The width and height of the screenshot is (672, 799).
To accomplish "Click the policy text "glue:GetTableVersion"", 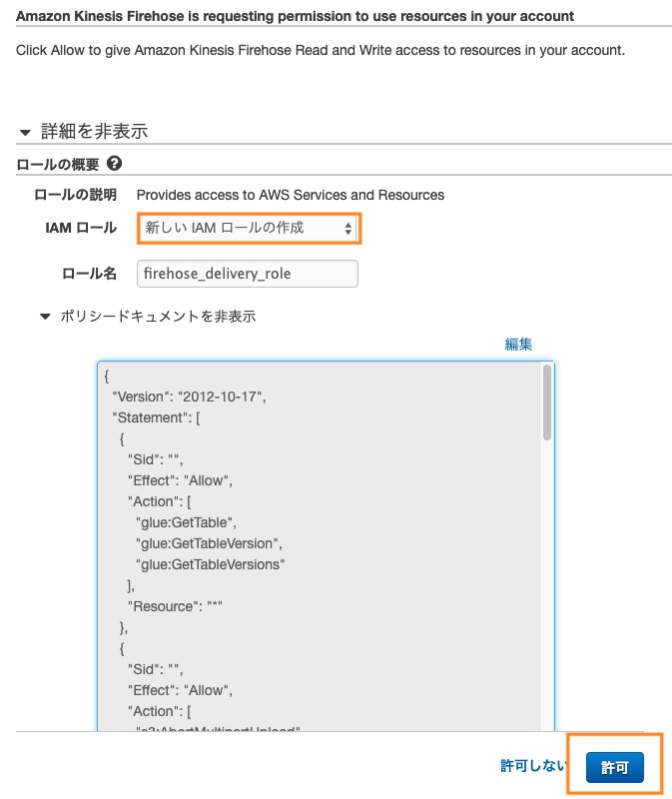I will [209, 543].
